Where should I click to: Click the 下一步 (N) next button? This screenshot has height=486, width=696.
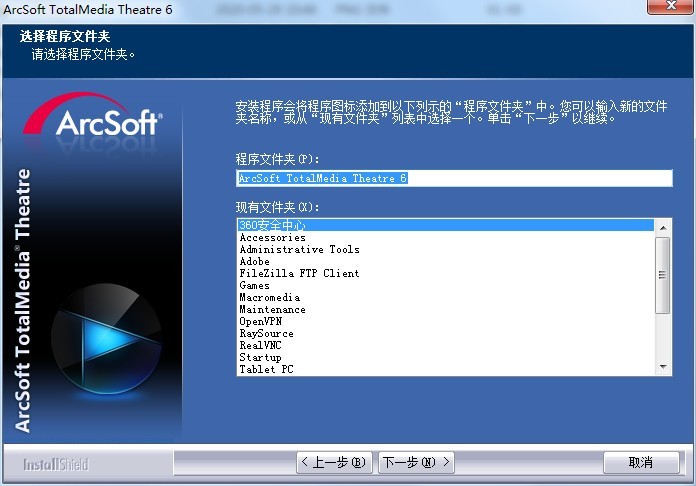416,462
